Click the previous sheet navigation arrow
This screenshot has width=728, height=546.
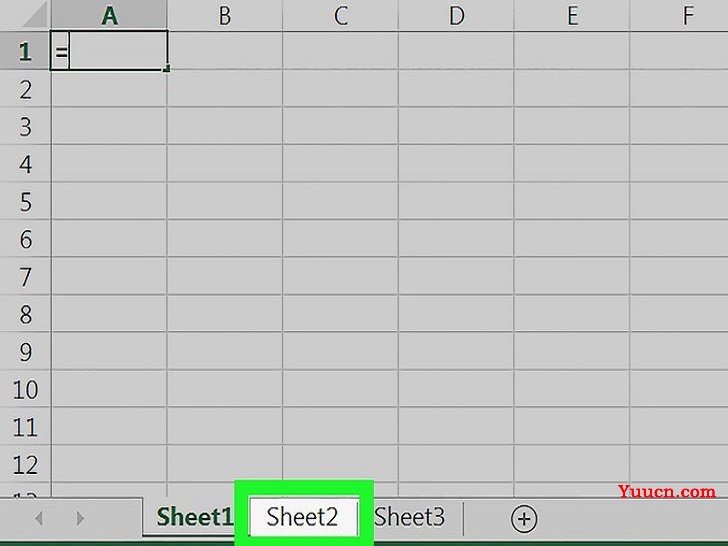(39, 518)
